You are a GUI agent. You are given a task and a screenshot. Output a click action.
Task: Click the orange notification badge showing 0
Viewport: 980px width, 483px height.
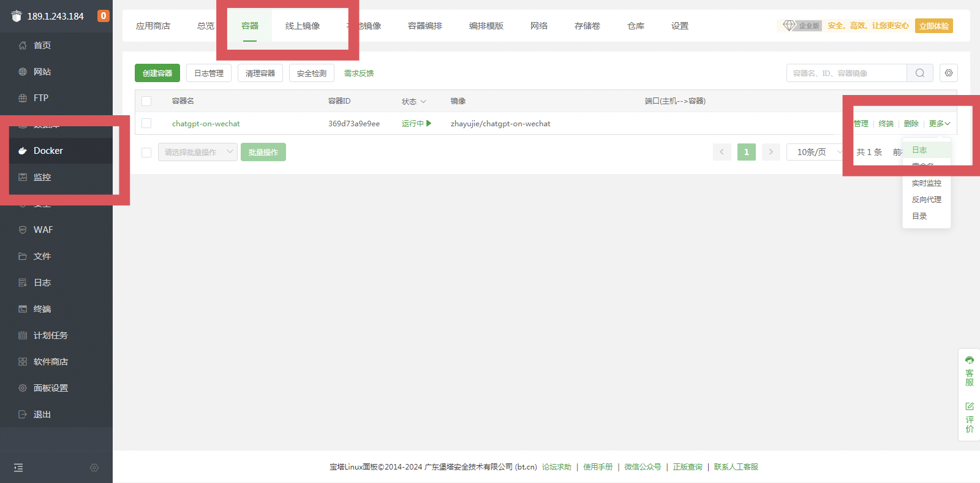tap(104, 16)
